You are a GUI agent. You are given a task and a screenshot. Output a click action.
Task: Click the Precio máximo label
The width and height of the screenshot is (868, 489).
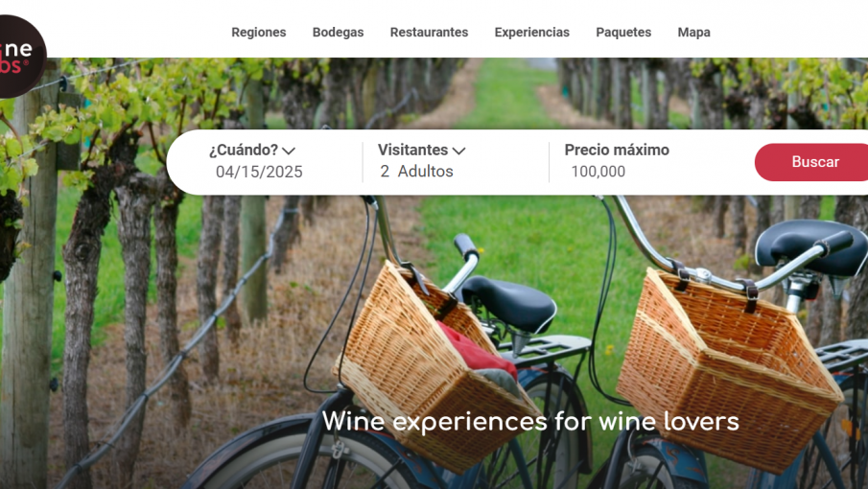tap(617, 150)
